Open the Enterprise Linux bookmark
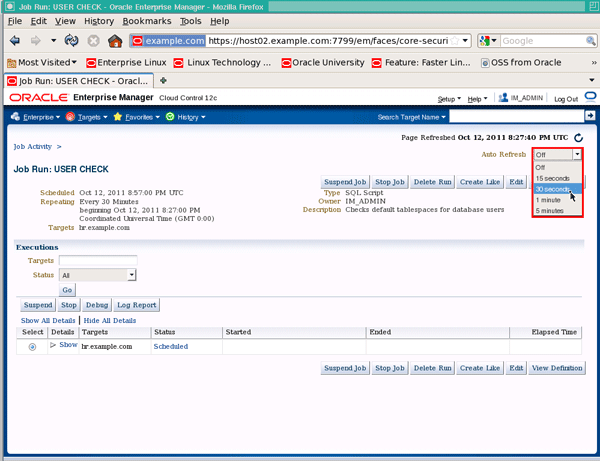 (x=127, y=62)
